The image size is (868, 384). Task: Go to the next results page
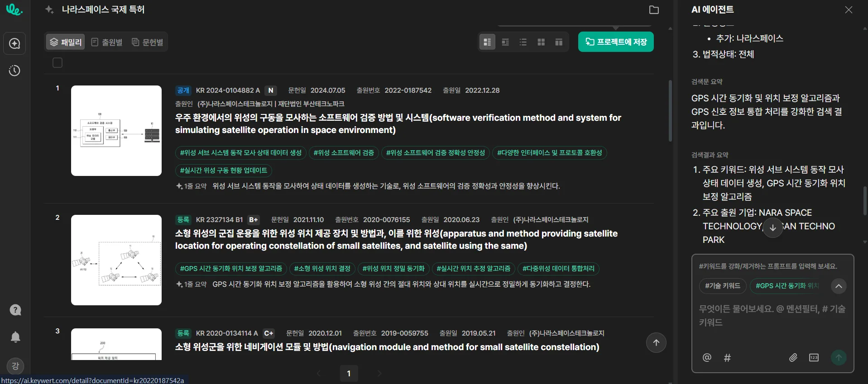point(379,374)
